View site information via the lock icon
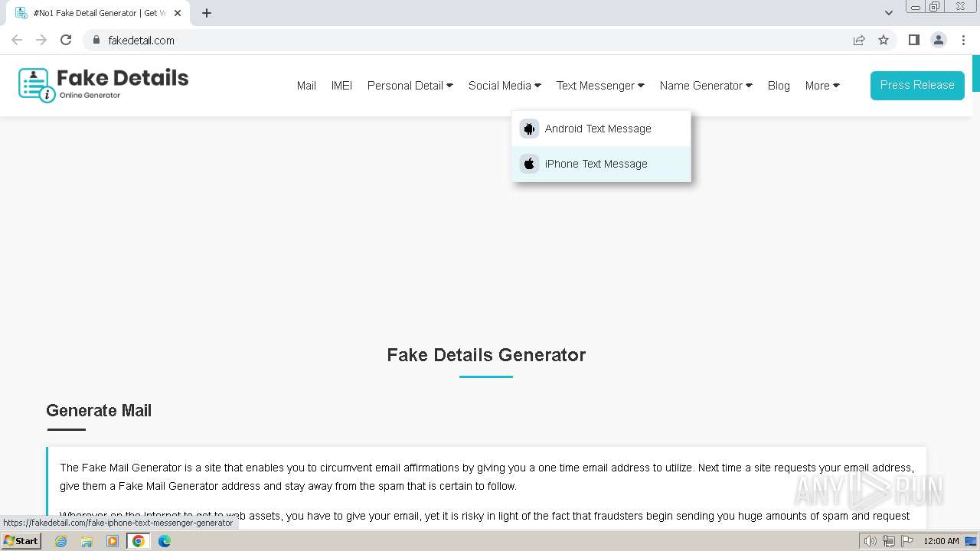980x551 pixels. click(96, 40)
